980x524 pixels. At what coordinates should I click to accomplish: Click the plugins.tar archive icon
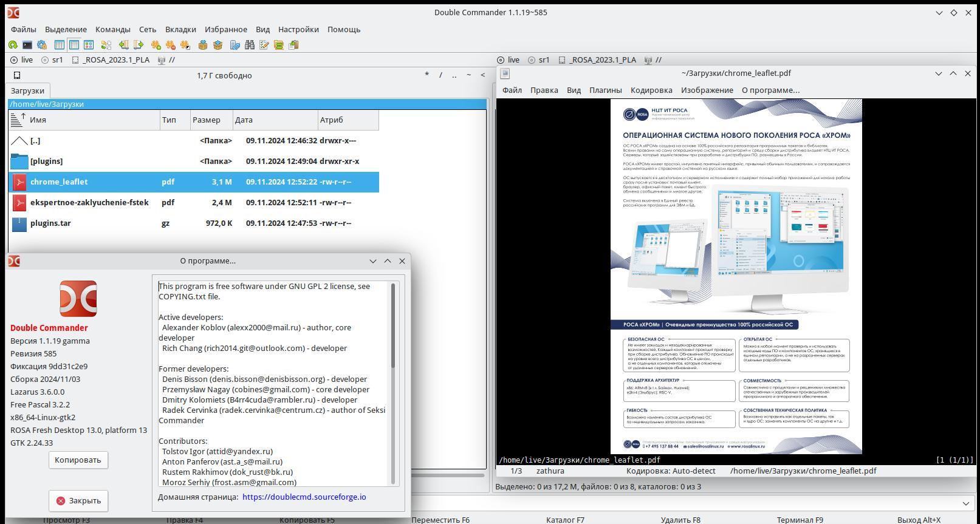(x=19, y=223)
